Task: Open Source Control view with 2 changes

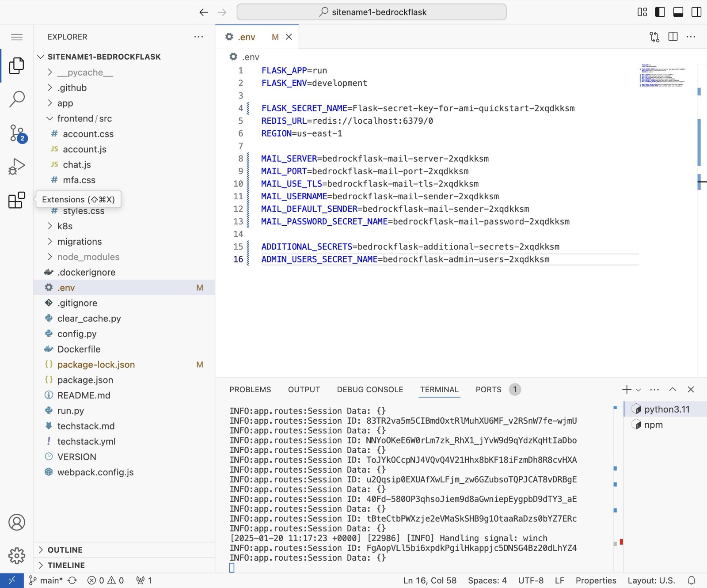Action: pos(17,133)
